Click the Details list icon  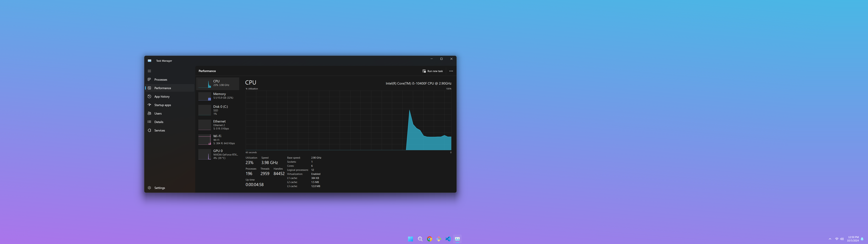[149, 122]
